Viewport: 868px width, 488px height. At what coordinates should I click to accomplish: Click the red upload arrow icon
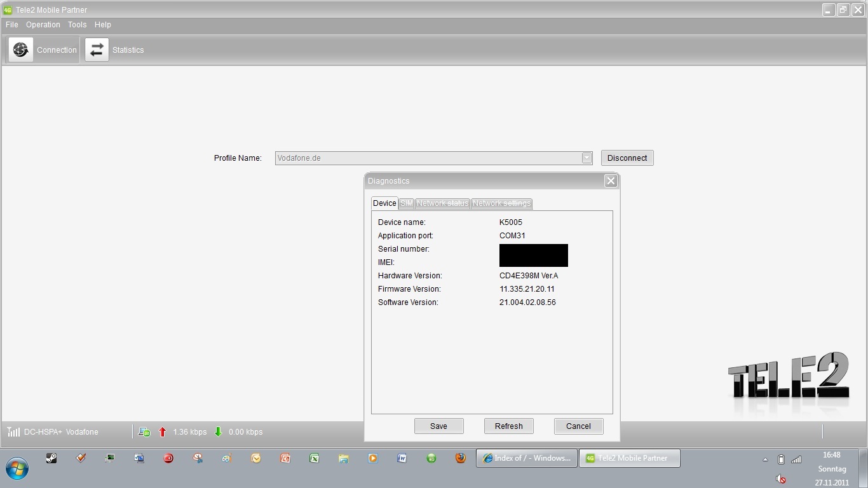(x=162, y=432)
